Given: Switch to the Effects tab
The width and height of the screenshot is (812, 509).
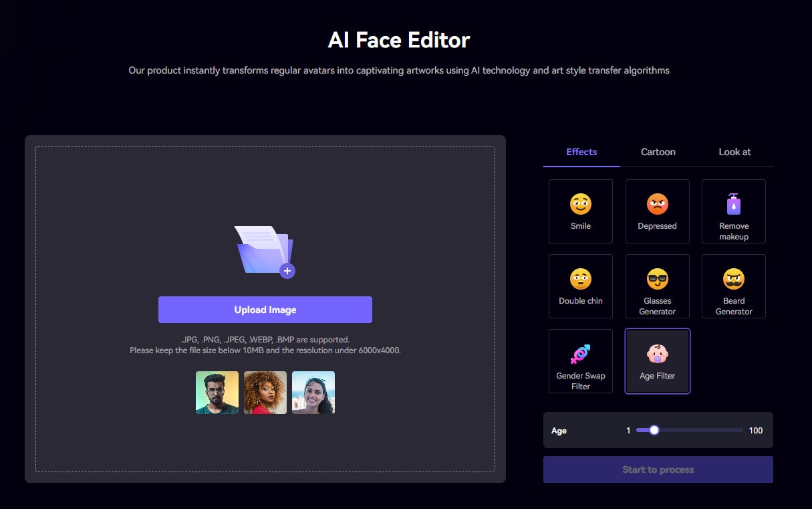Looking at the screenshot, I should (x=581, y=152).
